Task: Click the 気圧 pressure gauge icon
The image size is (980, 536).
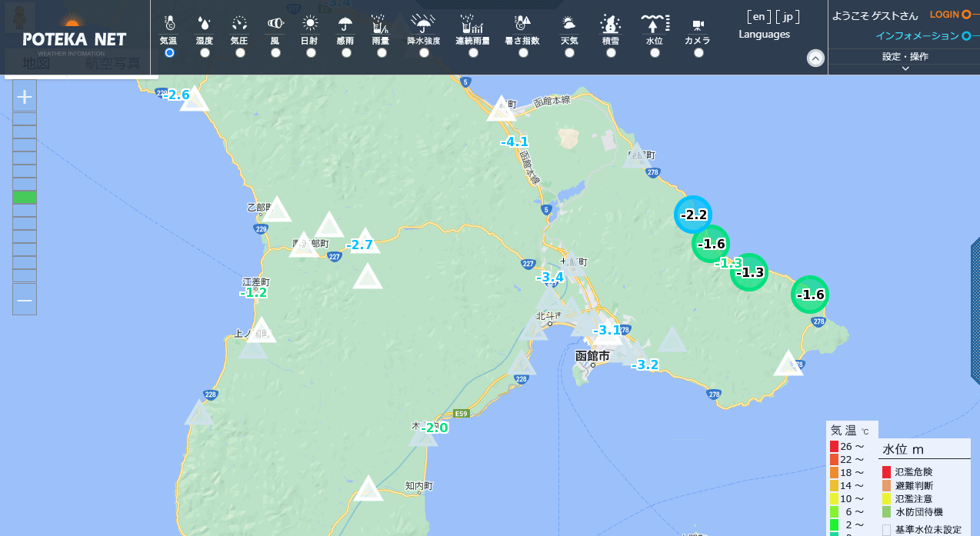Action: pos(240,23)
